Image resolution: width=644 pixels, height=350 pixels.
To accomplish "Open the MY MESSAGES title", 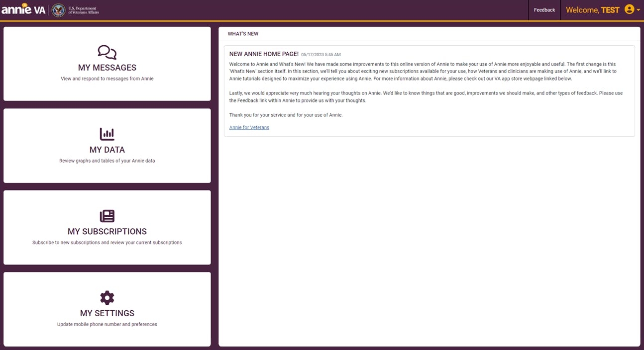I will point(107,68).
